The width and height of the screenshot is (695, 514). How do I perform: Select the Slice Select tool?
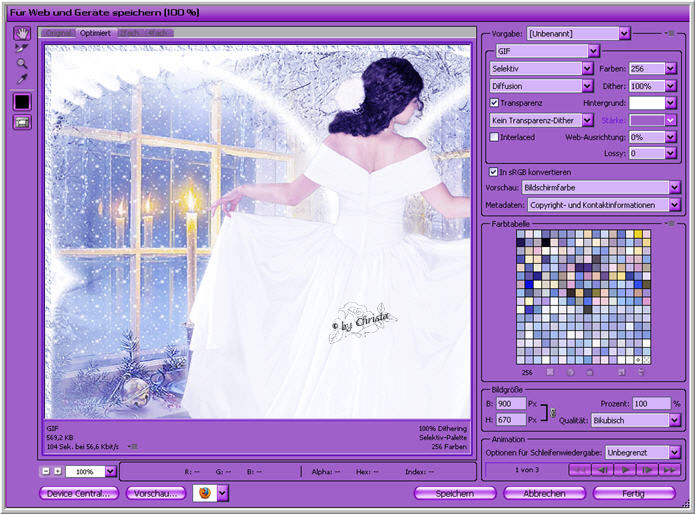click(22, 47)
